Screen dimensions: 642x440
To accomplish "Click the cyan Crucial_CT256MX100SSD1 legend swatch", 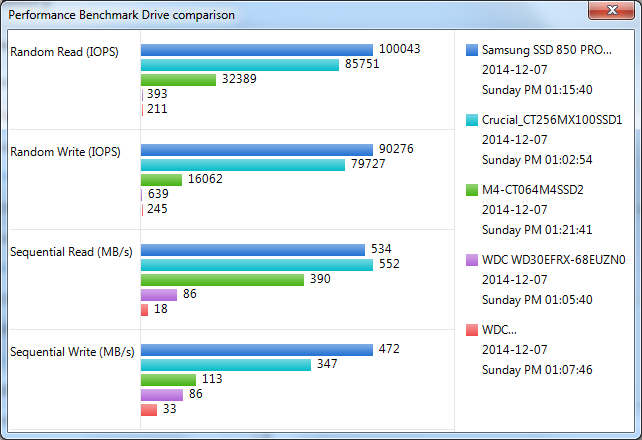I will (472, 120).
